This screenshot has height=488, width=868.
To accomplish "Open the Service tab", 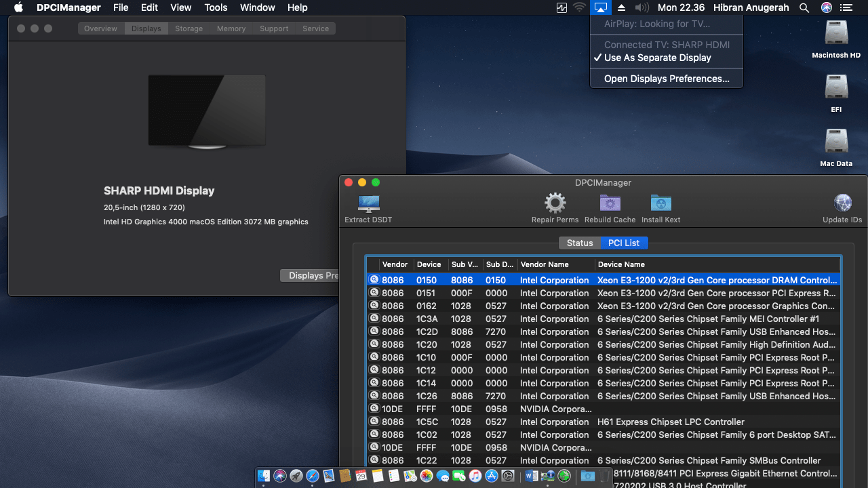I will (x=315, y=28).
